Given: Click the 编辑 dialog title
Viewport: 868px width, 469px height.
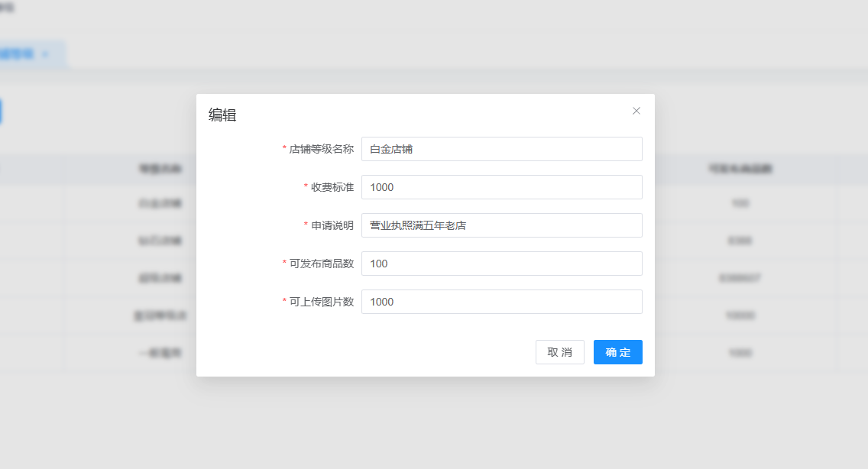Looking at the screenshot, I should tap(222, 115).
